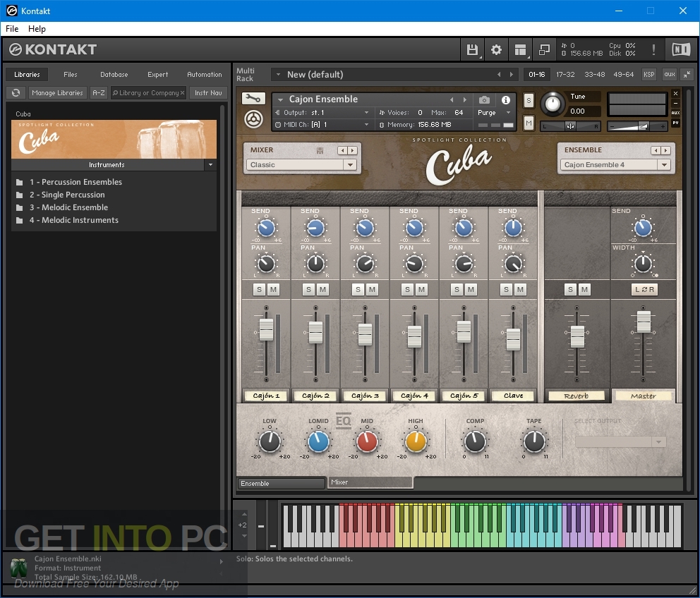
Task: Mute the Cajón 4 channel
Action: point(421,290)
